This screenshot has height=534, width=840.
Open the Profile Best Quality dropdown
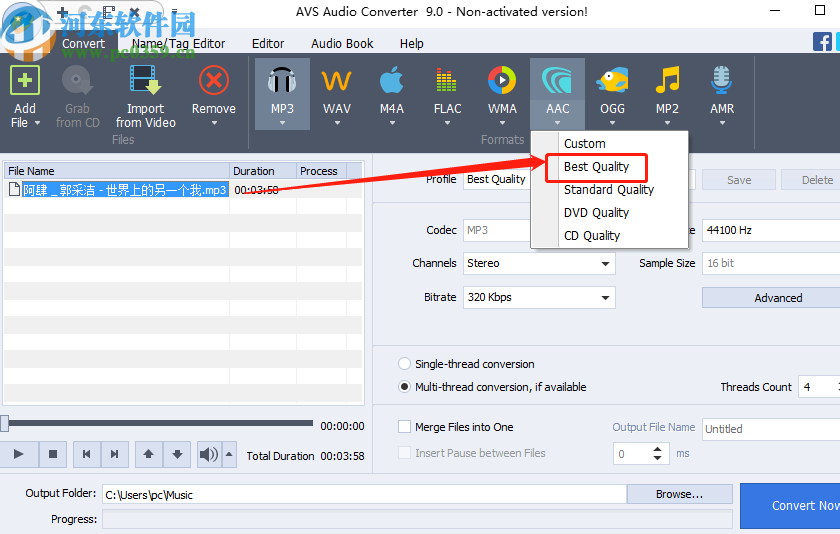coord(497,179)
